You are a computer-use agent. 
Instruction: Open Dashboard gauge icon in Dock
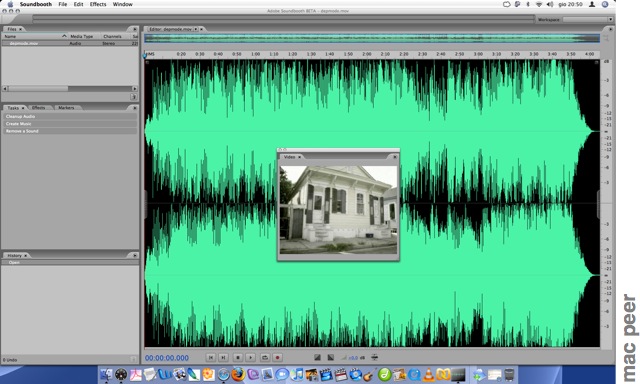point(121,374)
